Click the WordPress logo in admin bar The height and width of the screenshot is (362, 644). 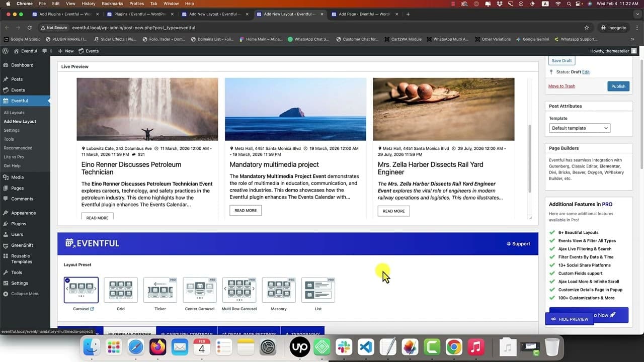(x=6, y=51)
